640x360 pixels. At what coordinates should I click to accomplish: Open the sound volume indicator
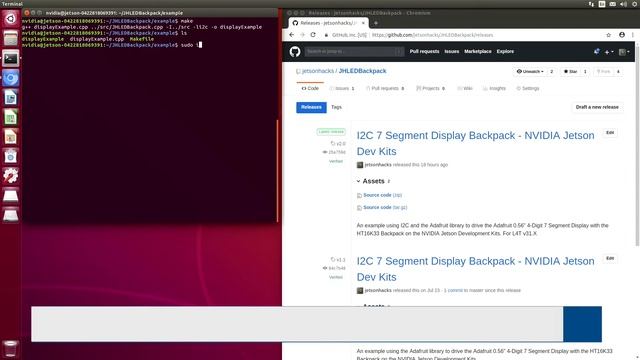point(623,4)
